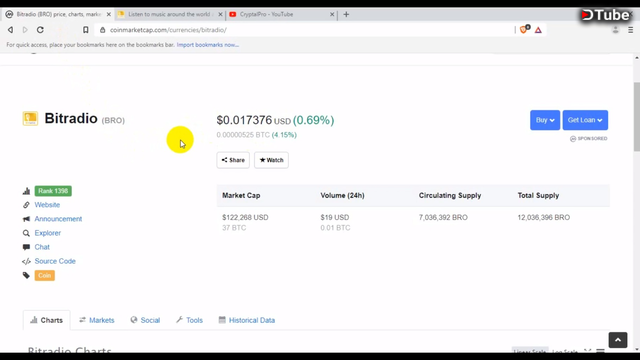Click the $0.017376 price text
Screen dimensions: 640x360
pos(244,120)
